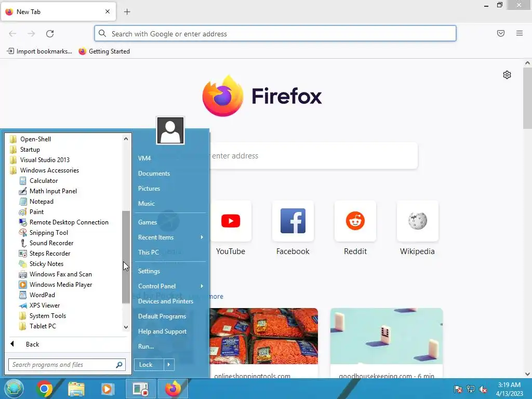Image resolution: width=532 pixels, height=399 pixels.
Task: Open XPS Viewer
Action: pyautogui.click(x=39, y=305)
